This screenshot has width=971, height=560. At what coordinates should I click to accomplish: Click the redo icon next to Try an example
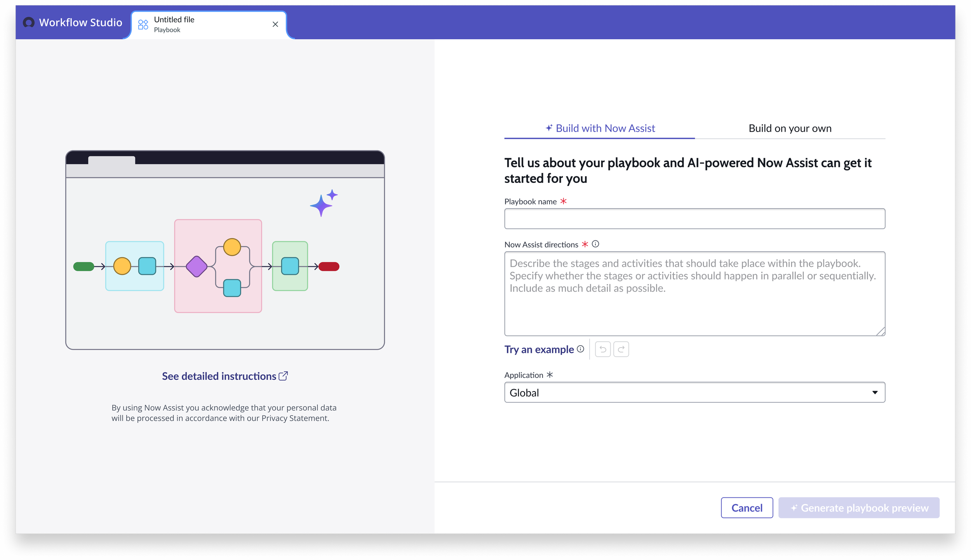tap(621, 349)
